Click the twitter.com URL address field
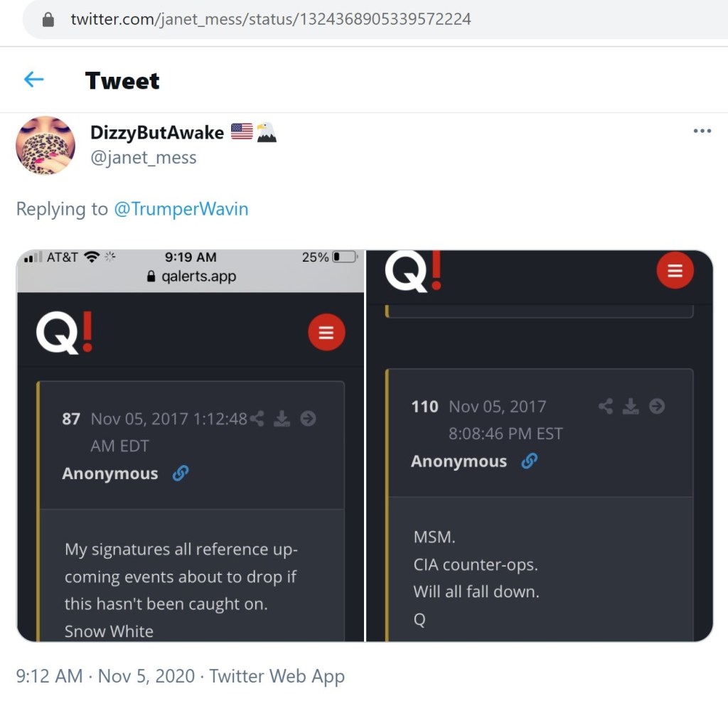Viewport: 728px width, 701px height. click(270, 19)
